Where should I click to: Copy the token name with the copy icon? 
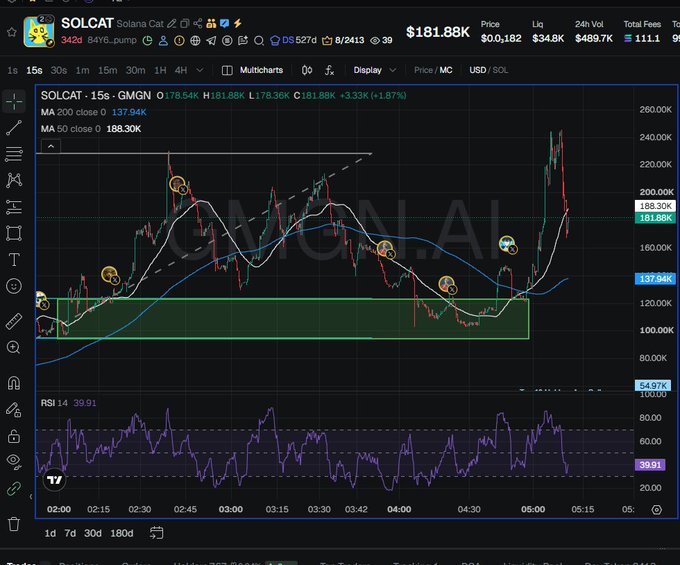tap(185, 23)
